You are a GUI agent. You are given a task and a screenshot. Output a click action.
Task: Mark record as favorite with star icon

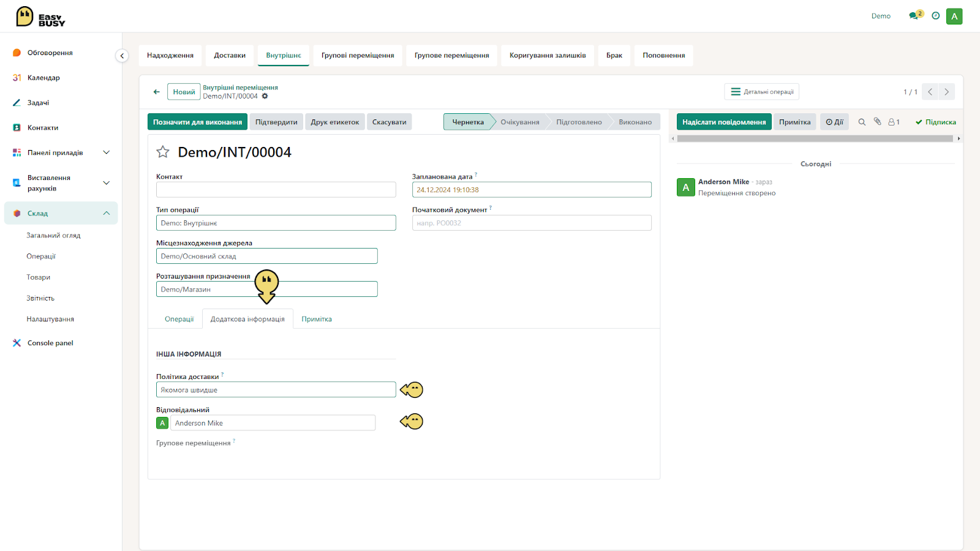tap(163, 152)
